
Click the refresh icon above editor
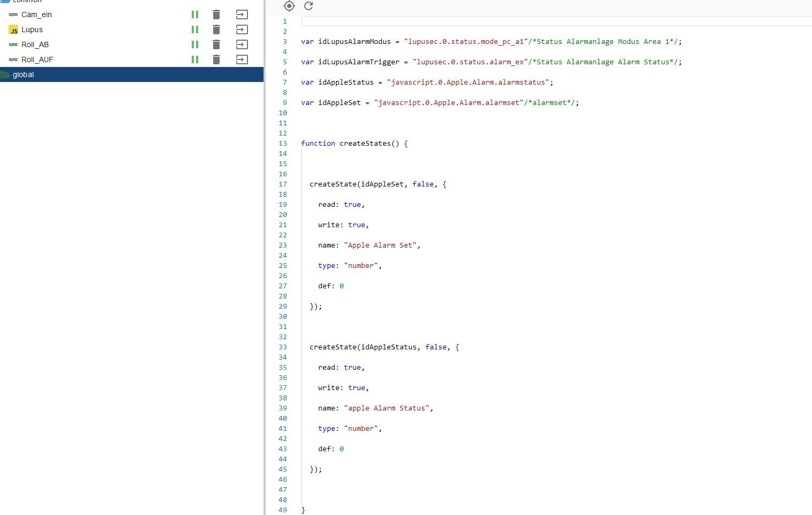[309, 6]
